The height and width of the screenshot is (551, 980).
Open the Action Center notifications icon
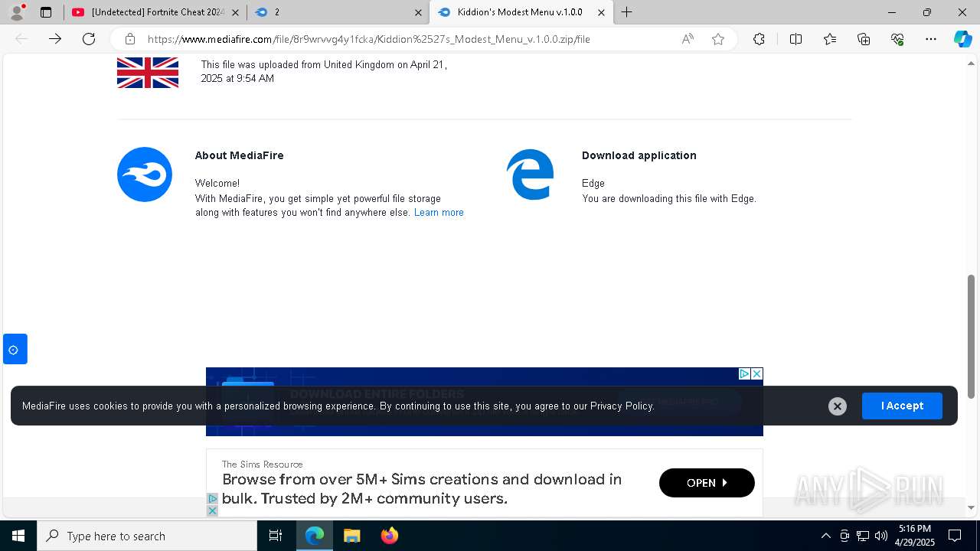pos(955,536)
